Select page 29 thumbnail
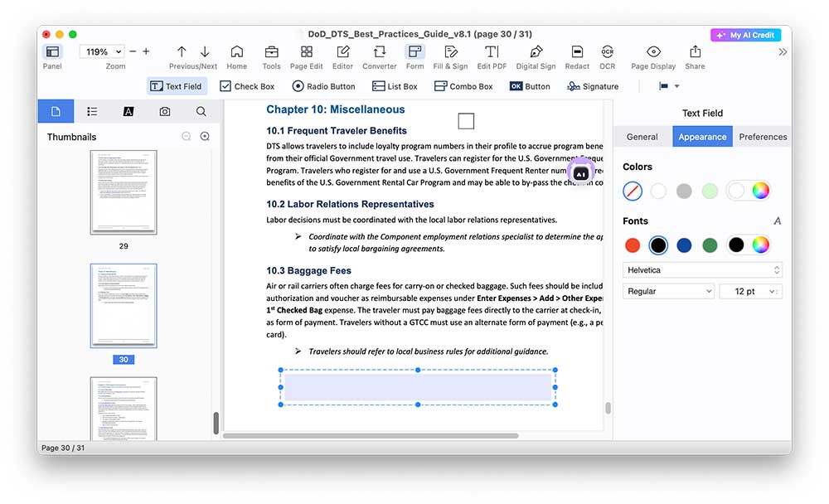The image size is (829, 504). [x=124, y=192]
